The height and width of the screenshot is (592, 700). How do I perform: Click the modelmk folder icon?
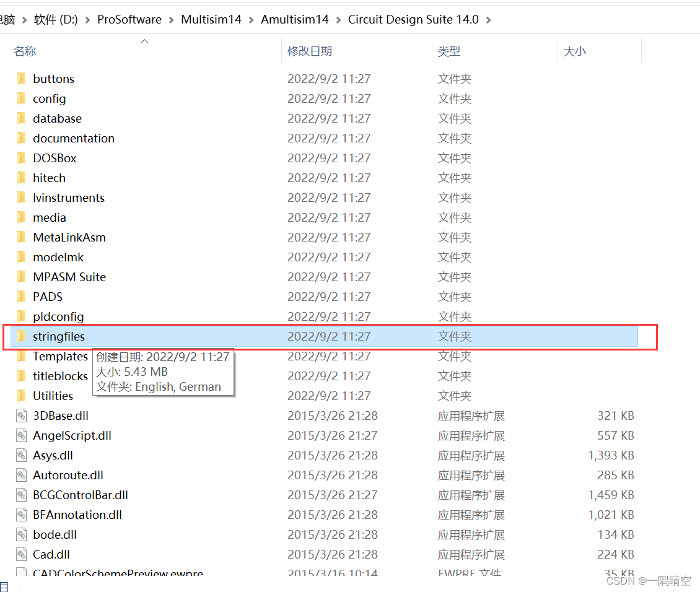pos(21,257)
